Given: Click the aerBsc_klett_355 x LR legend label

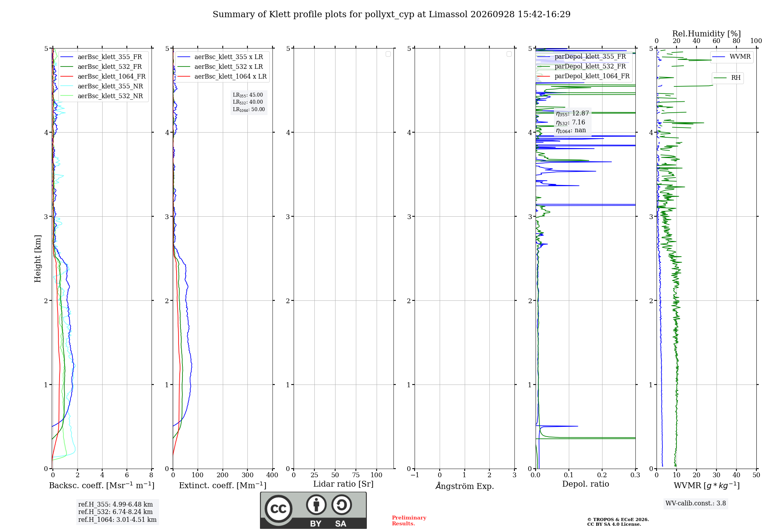Looking at the screenshot, I should pos(229,57).
